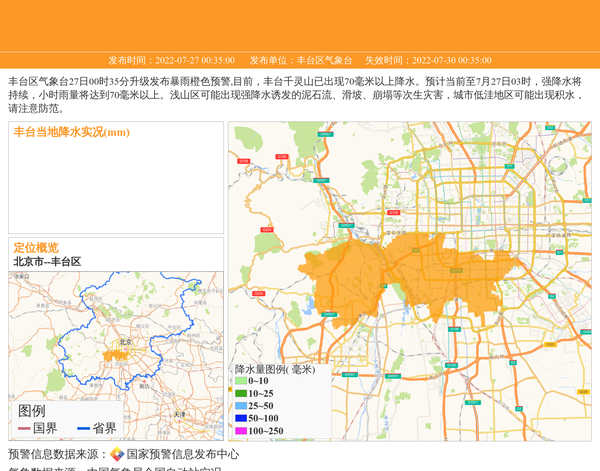Click the magenta 100~250 legend swatch
This screenshot has width=600, height=471.
pyautogui.click(x=241, y=431)
